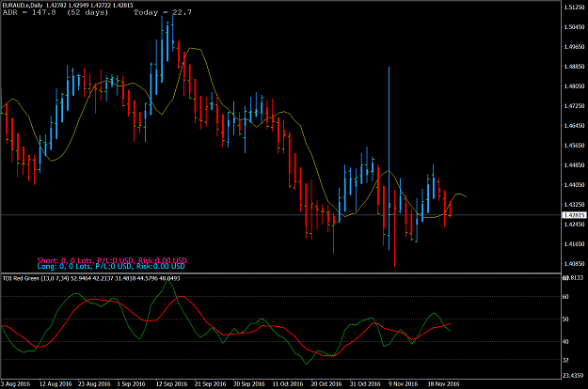Click the 1.48050 price axis label
The width and height of the screenshot is (588, 389).
coord(574,86)
